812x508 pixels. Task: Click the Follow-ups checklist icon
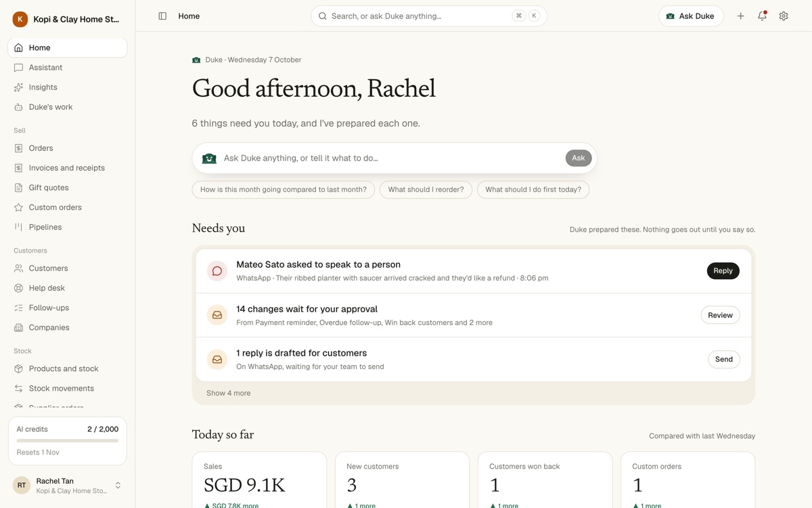pos(19,307)
